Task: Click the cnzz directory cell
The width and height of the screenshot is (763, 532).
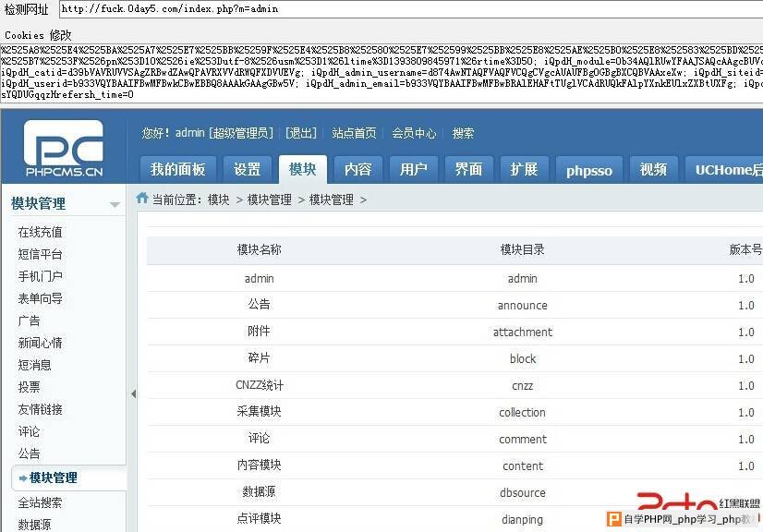Action: (x=522, y=386)
